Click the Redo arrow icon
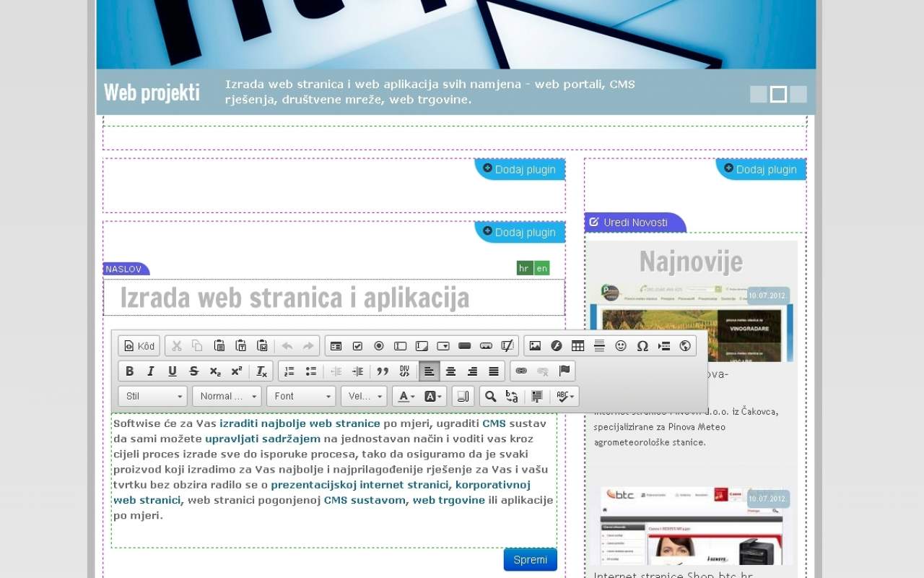924x578 pixels. coord(308,346)
